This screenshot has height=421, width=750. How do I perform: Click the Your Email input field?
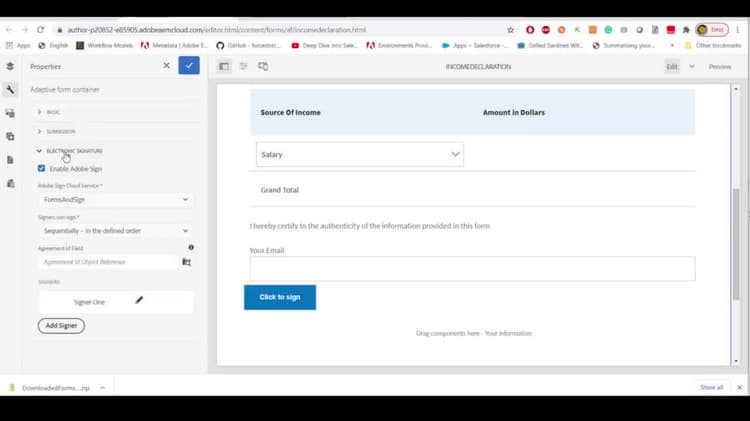tap(472, 268)
